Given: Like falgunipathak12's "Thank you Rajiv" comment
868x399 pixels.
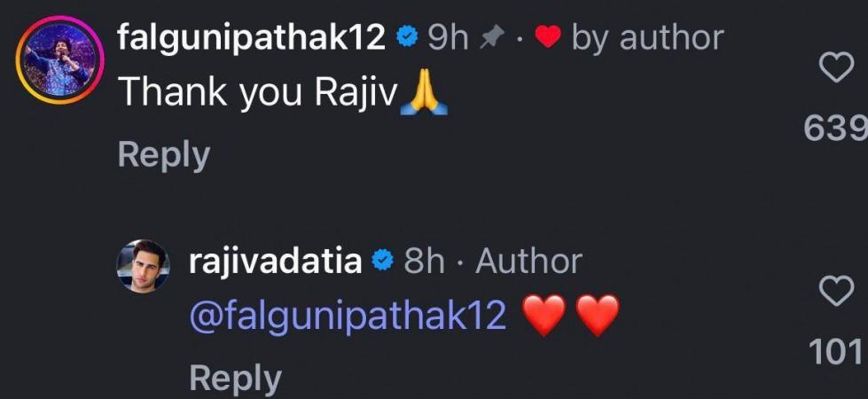Looking at the screenshot, I should 836,70.
